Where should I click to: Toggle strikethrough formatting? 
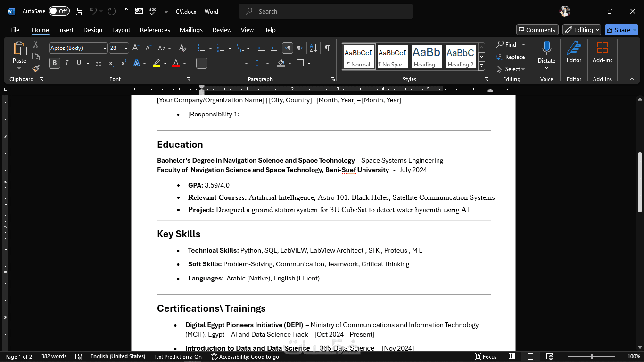(98, 63)
